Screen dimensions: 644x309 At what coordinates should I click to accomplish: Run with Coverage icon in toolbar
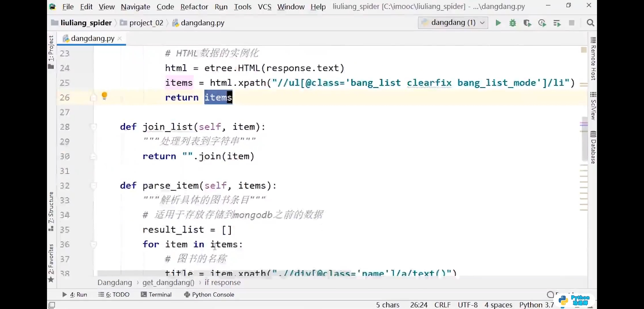pos(527,23)
